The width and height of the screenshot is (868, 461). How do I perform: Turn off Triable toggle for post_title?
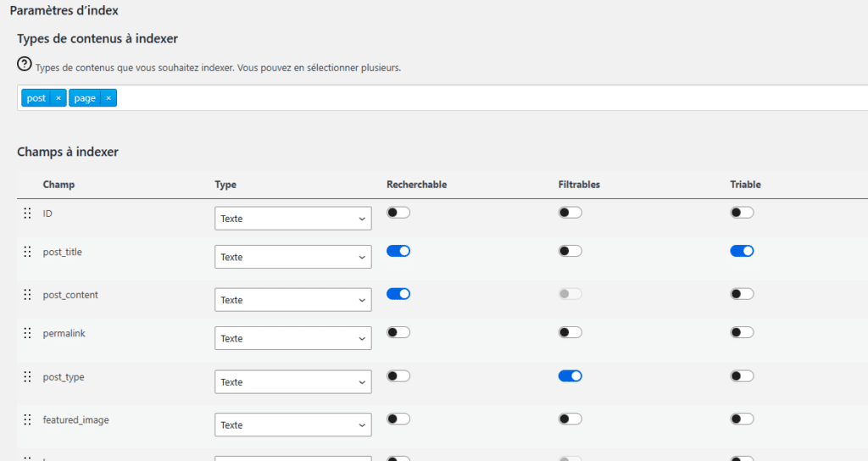coord(742,251)
